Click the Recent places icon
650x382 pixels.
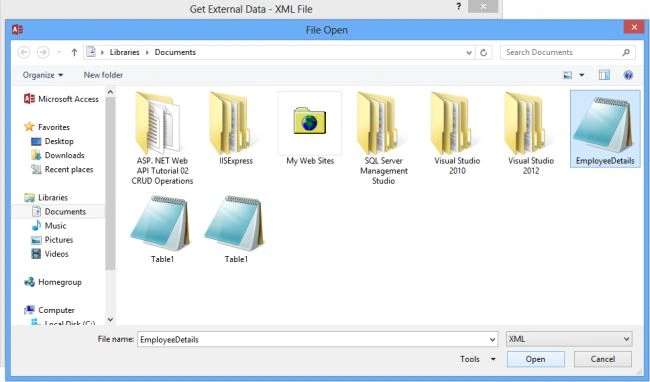(x=36, y=169)
